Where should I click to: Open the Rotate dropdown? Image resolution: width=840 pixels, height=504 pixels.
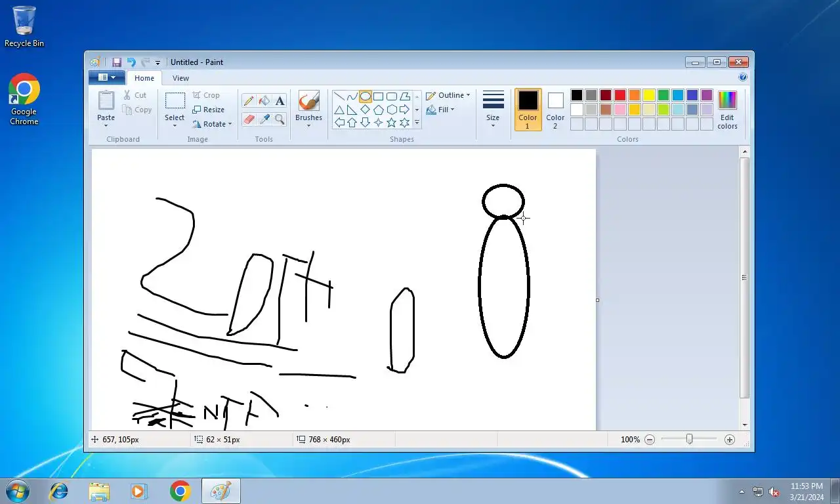pyautogui.click(x=212, y=124)
